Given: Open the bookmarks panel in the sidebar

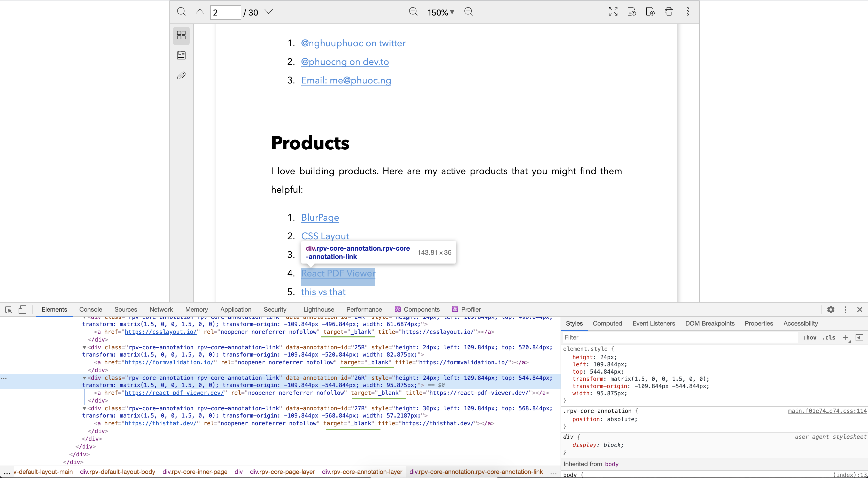Looking at the screenshot, I should tap(181, 55).
